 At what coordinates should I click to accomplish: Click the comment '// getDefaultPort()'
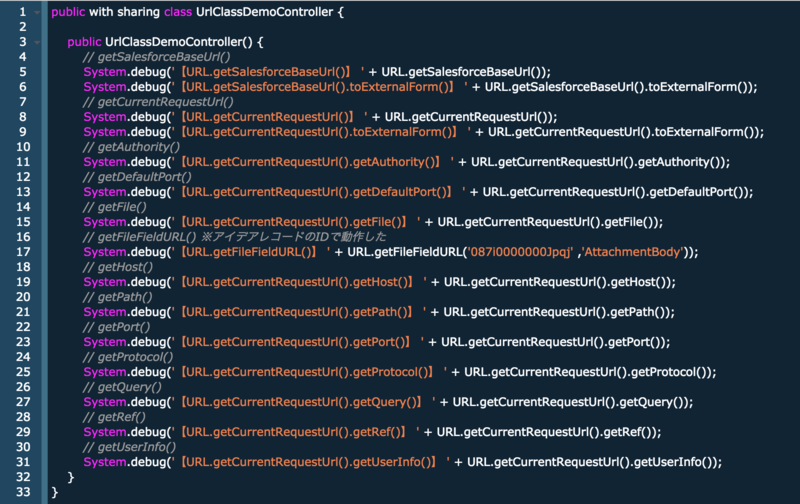tap(137, 177)
